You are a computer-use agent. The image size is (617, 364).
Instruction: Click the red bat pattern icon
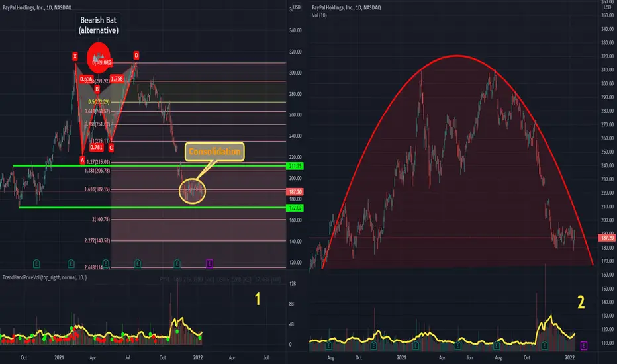coord(99,58)
